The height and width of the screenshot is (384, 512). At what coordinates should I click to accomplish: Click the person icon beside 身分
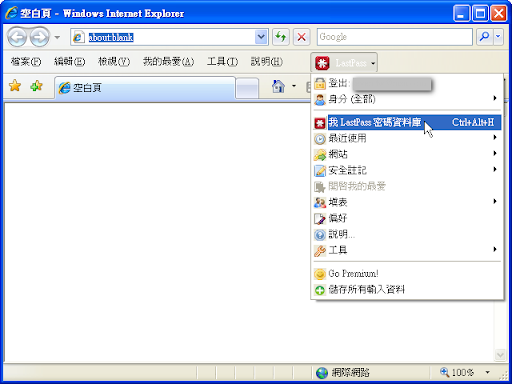point(320,99)
